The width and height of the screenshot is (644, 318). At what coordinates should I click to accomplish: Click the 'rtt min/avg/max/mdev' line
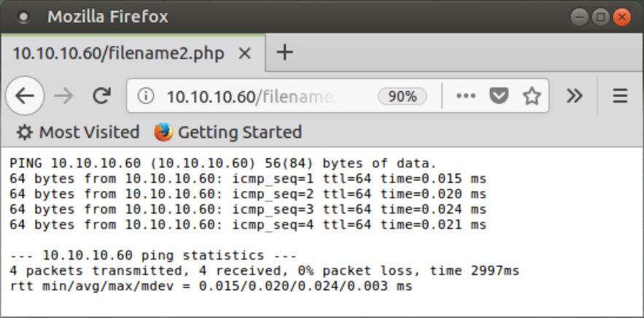[211, 286]
